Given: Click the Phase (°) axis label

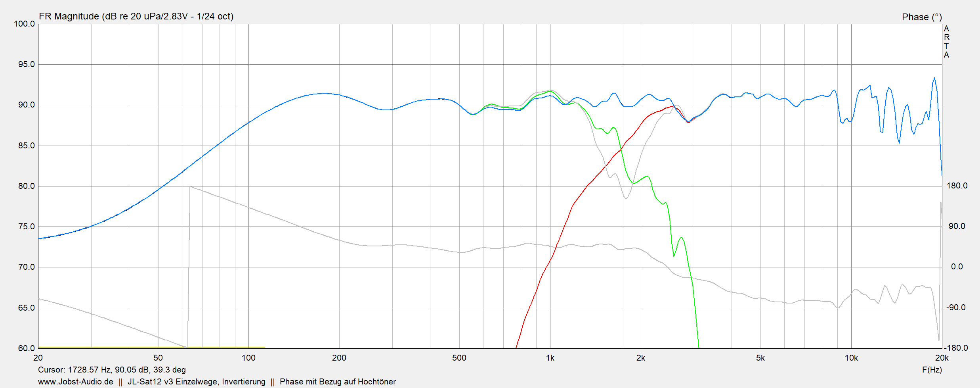Looking at the screenshot, I should click(x=921, y=17).
